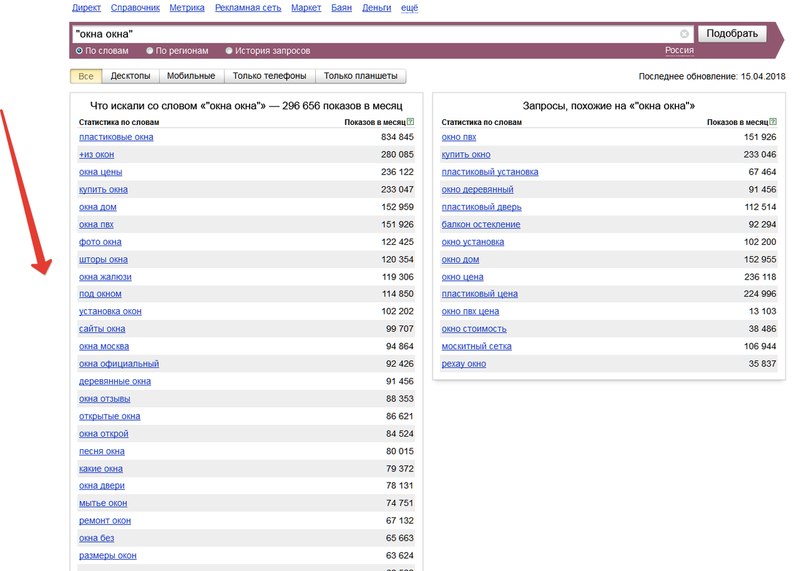The height and width of the screenshot is (571, 807).
Task: Open the 'пластиковые окна' query link
Action: coord(116,137)
